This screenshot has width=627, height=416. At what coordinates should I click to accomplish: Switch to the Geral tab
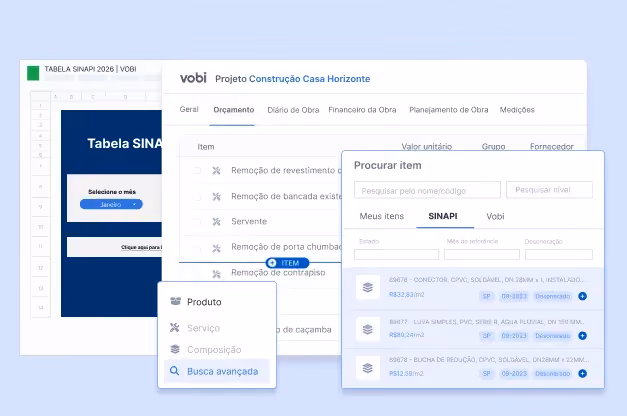[x=189, y=109]
